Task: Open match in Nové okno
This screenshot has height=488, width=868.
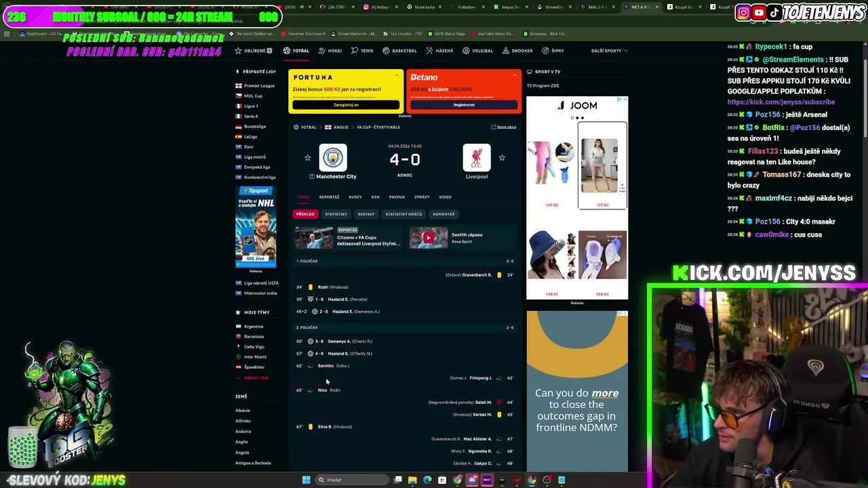Action: [504, 127]
